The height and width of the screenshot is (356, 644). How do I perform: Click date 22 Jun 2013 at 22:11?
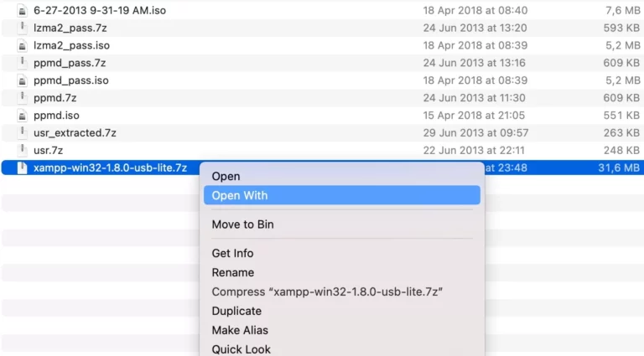[474, 151]
